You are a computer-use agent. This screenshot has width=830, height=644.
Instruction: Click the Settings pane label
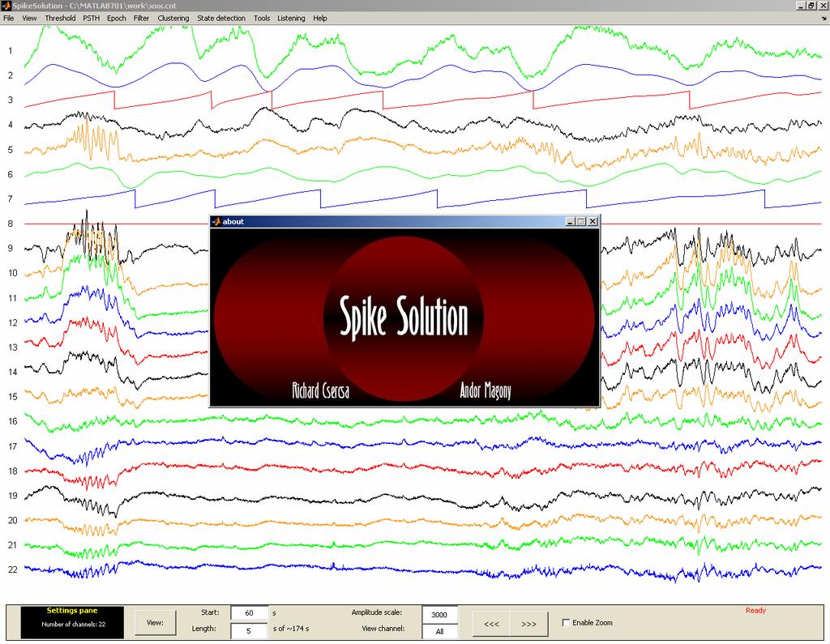pyautogui.click(x=72, y=611)
